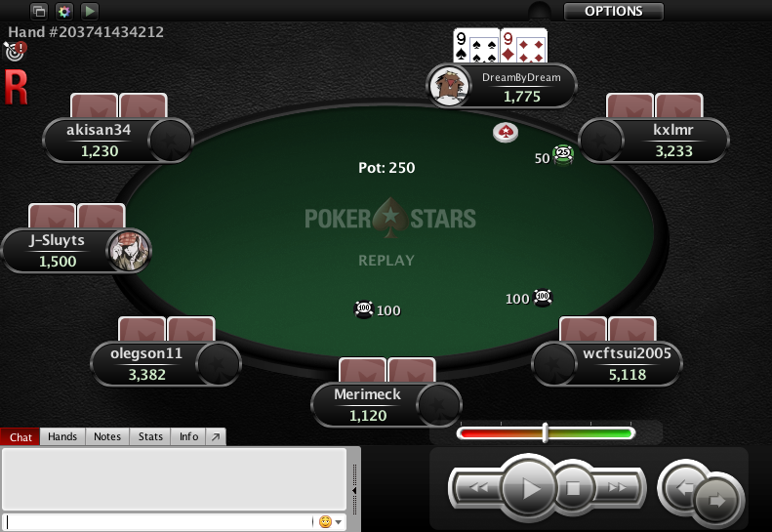
Task: Adjust the replay speed slider handle
Action: click(545, 432)
